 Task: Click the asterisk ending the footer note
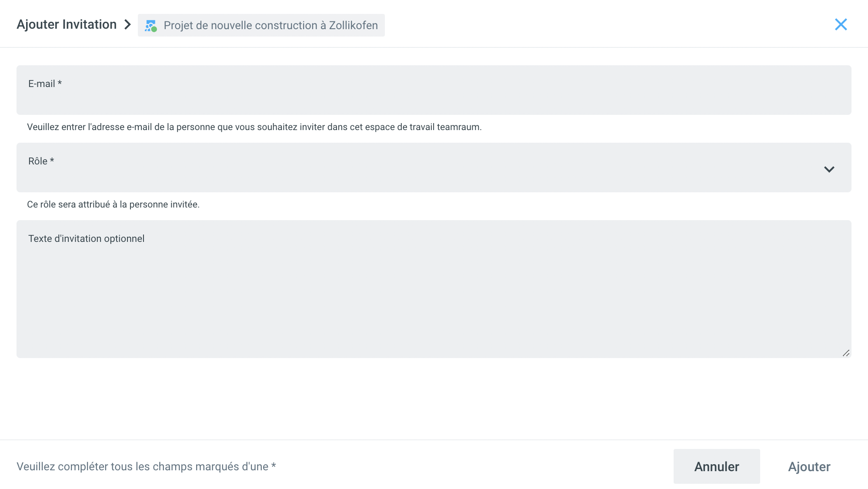click(274, 466)
